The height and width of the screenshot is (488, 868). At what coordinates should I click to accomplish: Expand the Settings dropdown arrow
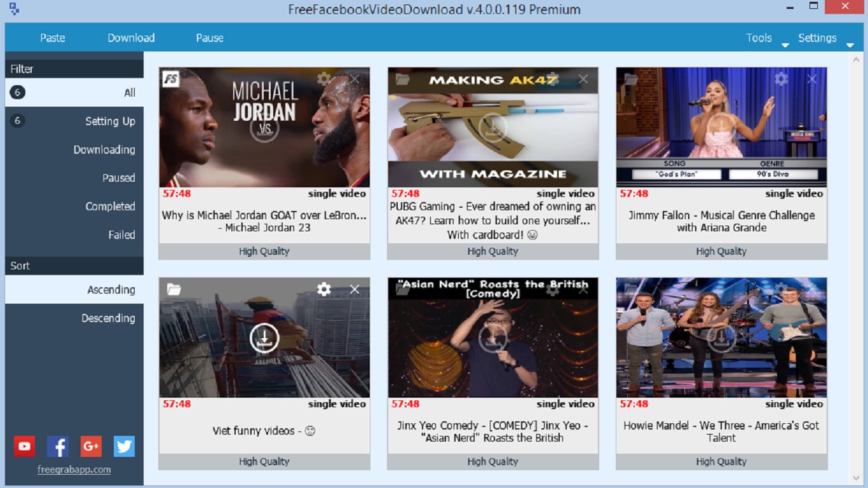click(850, 45)
